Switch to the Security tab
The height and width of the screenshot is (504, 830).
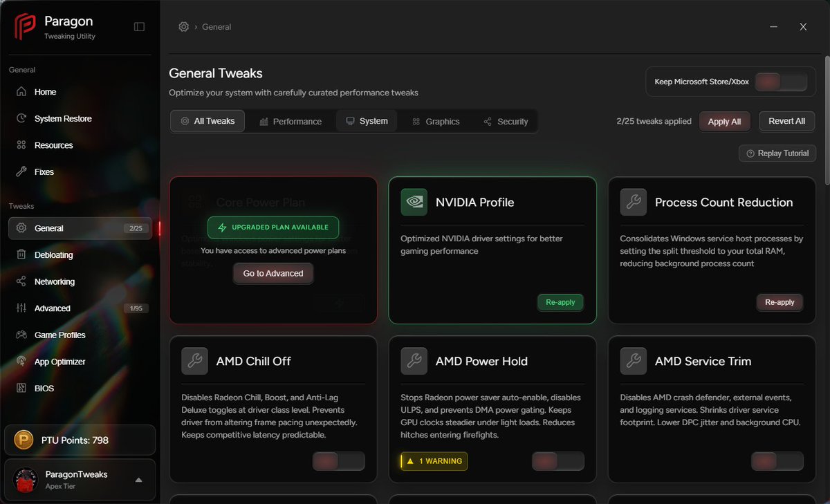(506, 121)
